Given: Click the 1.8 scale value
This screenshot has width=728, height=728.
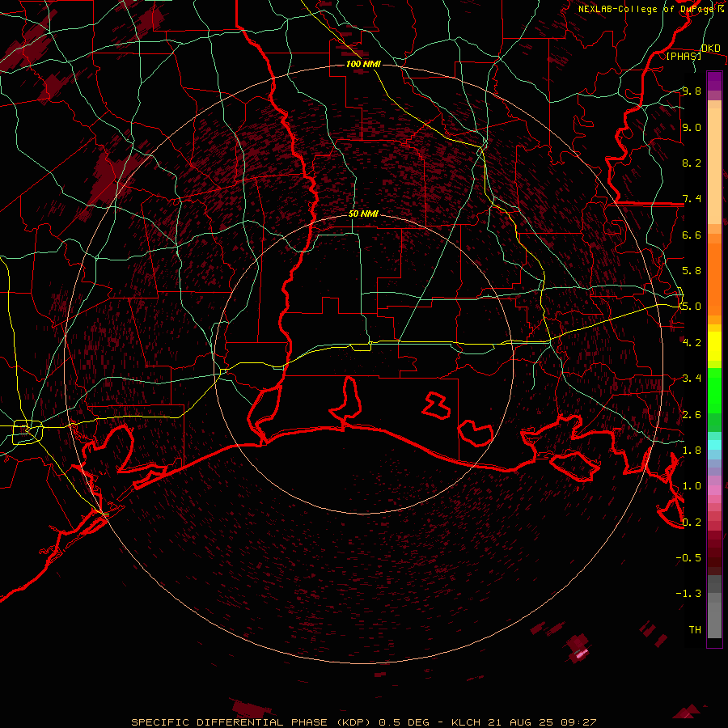Looking at the screenshot, I should 692,450.
